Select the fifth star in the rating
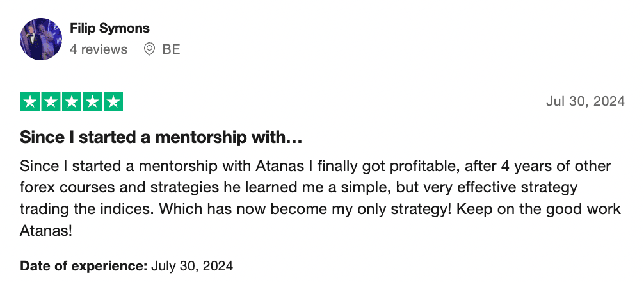 (x=113, y=101)
